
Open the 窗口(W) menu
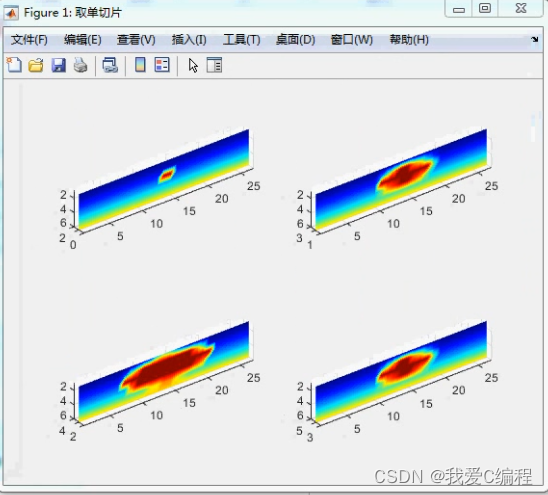tap(352, 40)
